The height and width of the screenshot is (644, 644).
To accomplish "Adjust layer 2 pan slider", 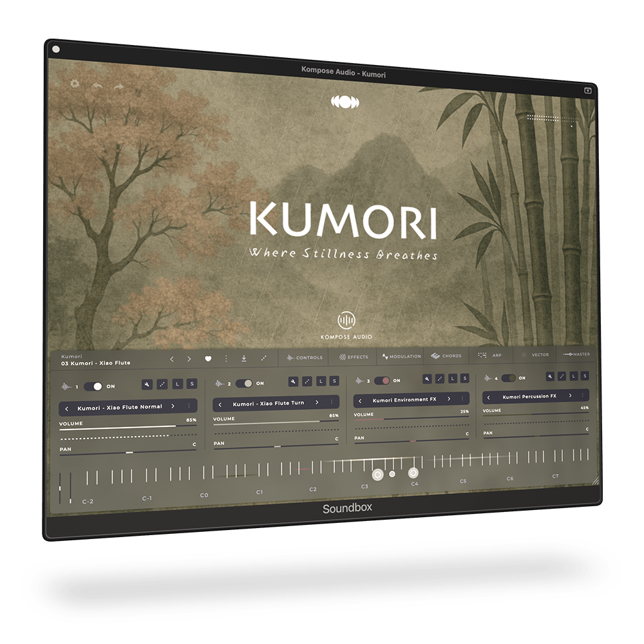I will [276, 446].
